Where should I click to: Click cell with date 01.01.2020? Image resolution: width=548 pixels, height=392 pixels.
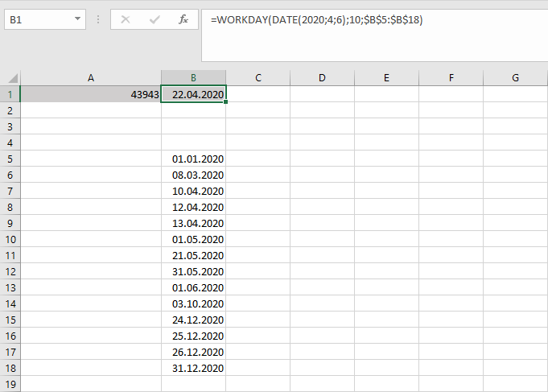[193, 159]
